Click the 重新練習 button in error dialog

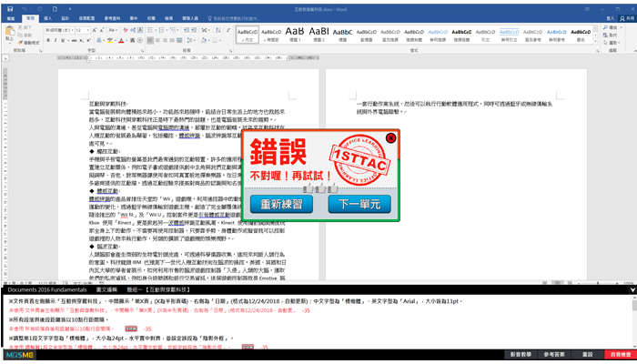click(x=281, y=203)
